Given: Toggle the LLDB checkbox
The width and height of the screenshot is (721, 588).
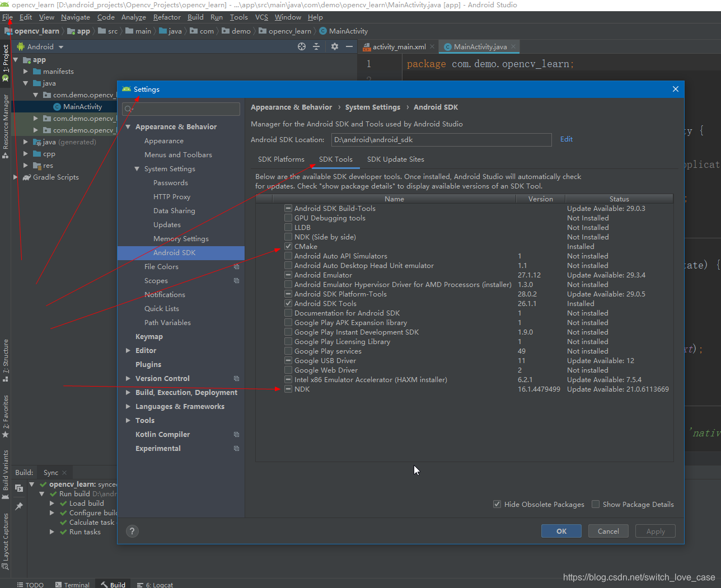Looking at the screenshot, I should pyautogui.click(x=288, y=227).
